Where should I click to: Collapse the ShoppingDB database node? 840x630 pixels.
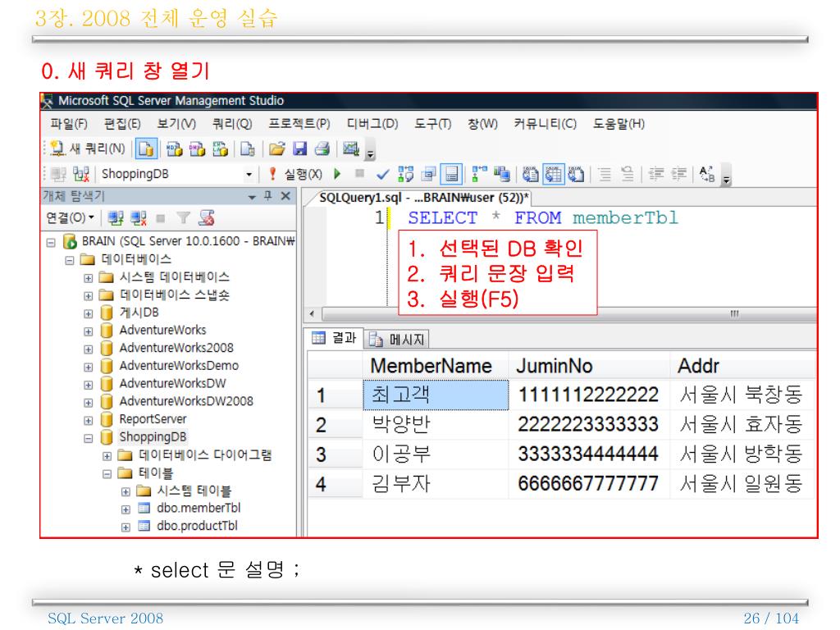(89, 438)
